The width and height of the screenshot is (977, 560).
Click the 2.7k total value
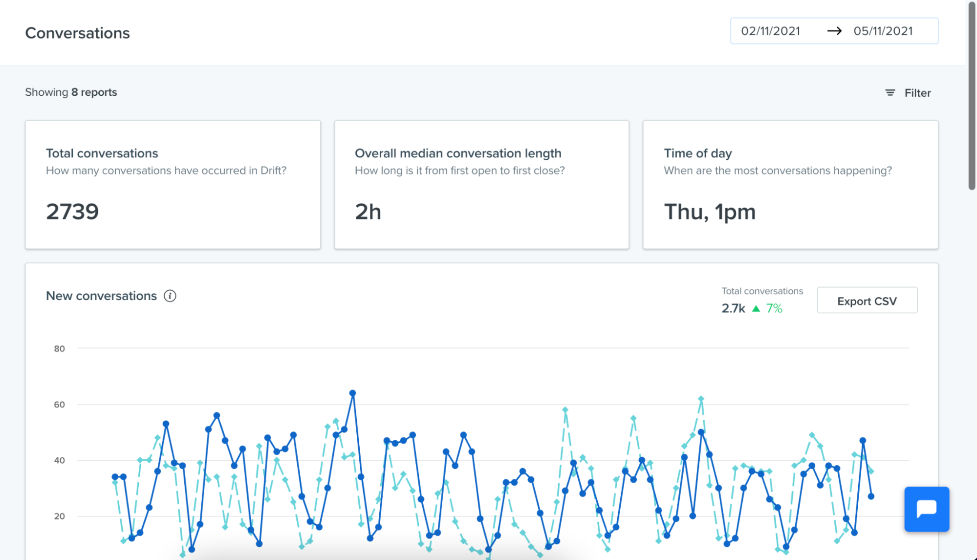(733, 308)
